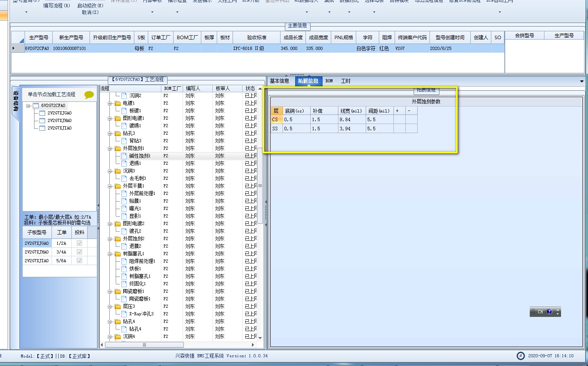Select the 拓展信息 tab
The height and width of the screenshot is (366, 588).
(x=308, y=81)
